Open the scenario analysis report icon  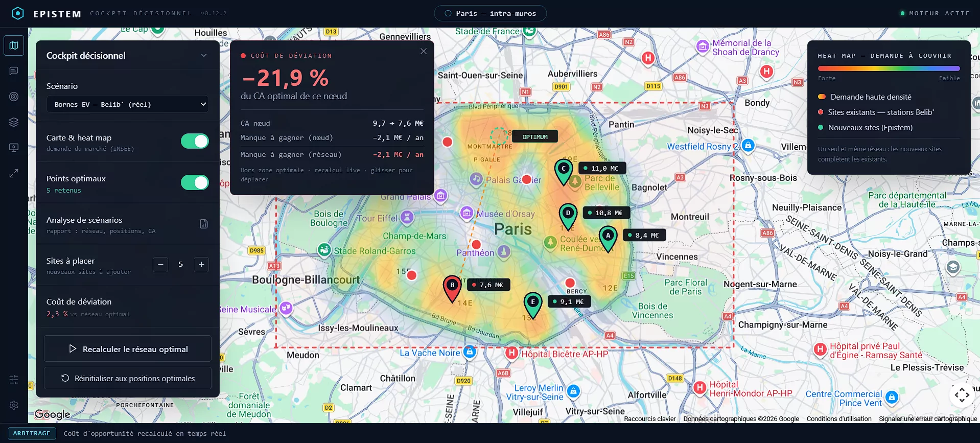(204, 224)
